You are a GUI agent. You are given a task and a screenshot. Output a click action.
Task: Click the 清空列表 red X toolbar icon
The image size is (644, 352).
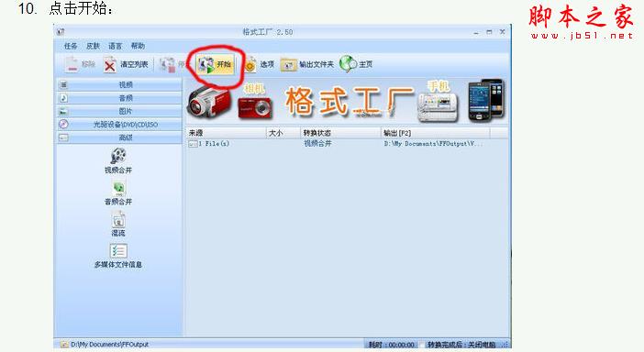[110, 65]
